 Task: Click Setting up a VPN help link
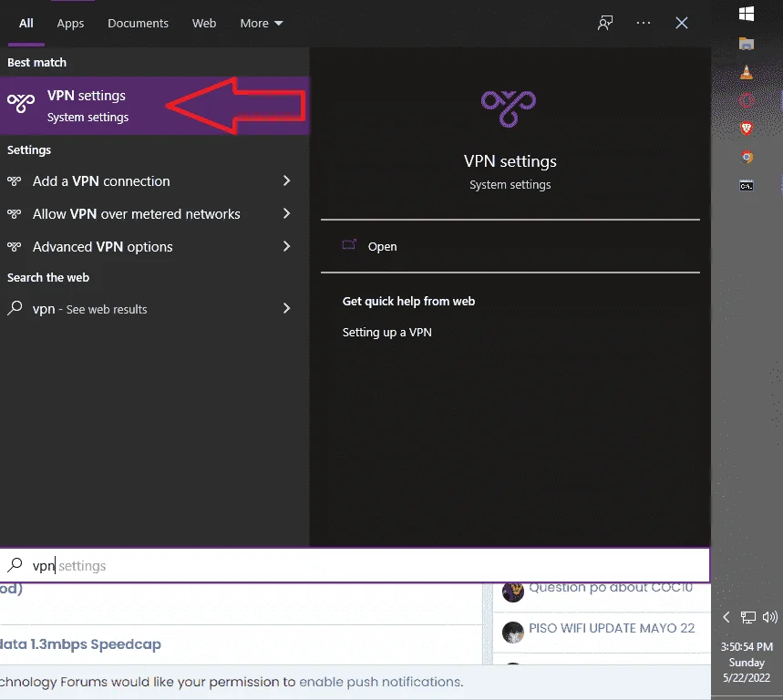pos(387,333)
